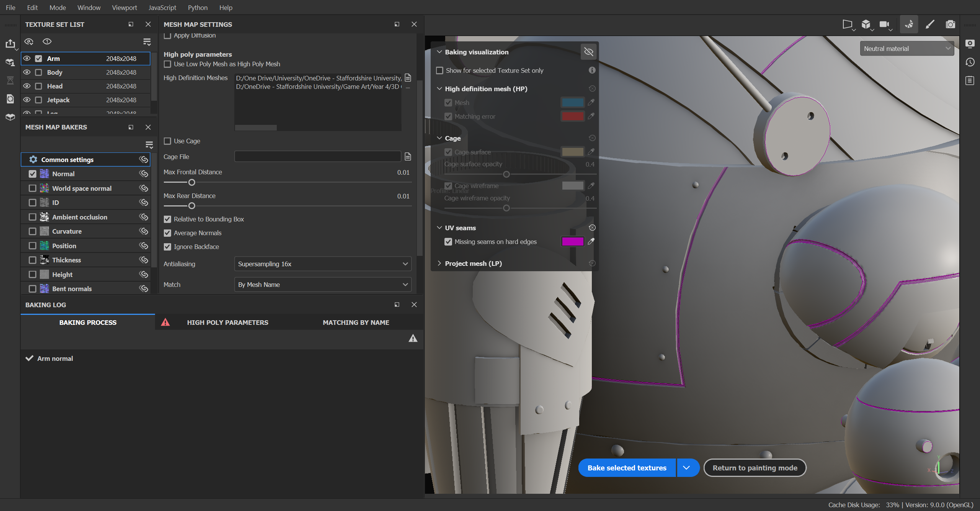Open the Antialiasing Supersampling 16x dropdown
This screenshot has width=980, height=511.
click(323, 264)
